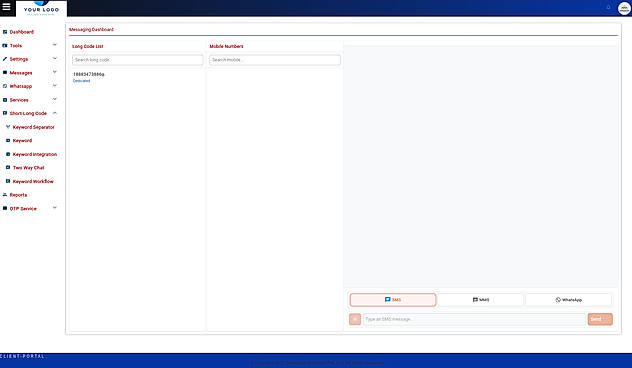Switch to the WhatsApp channel tab

click(x=568, y=300)
